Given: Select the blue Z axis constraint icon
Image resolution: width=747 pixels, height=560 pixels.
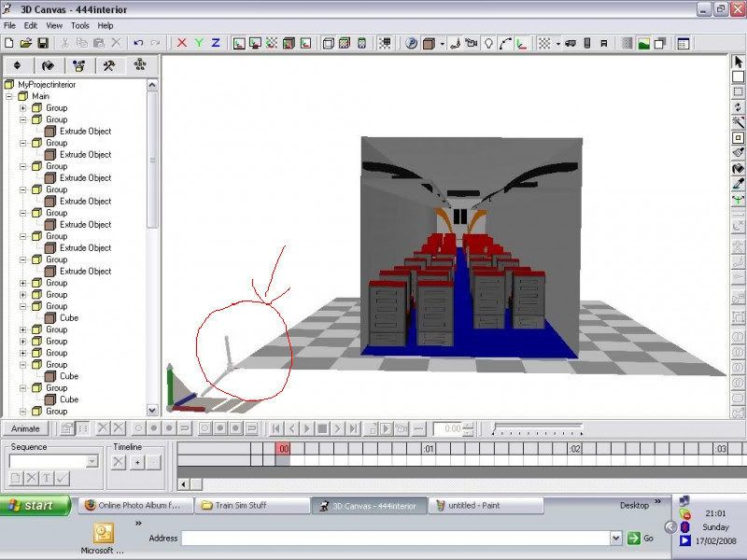Looking at the screenshot, I should pyautogui.click(x=216, y=42).
